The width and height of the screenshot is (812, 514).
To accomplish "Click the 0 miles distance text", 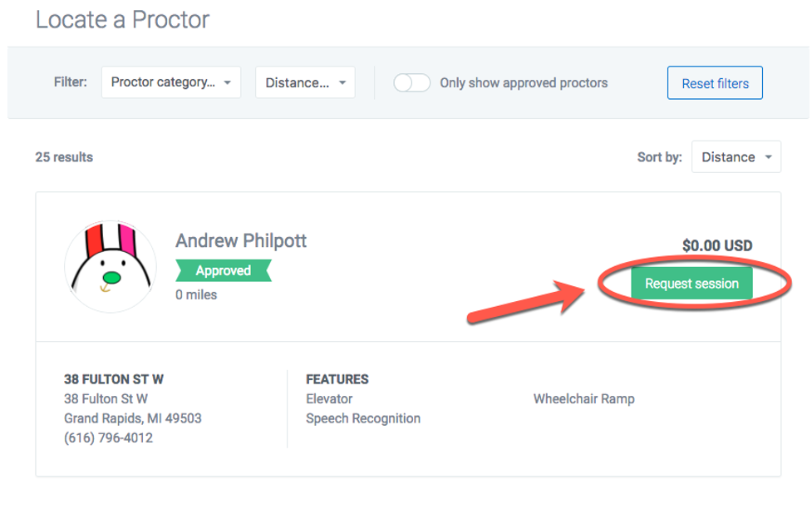I will tap(196, 294).
